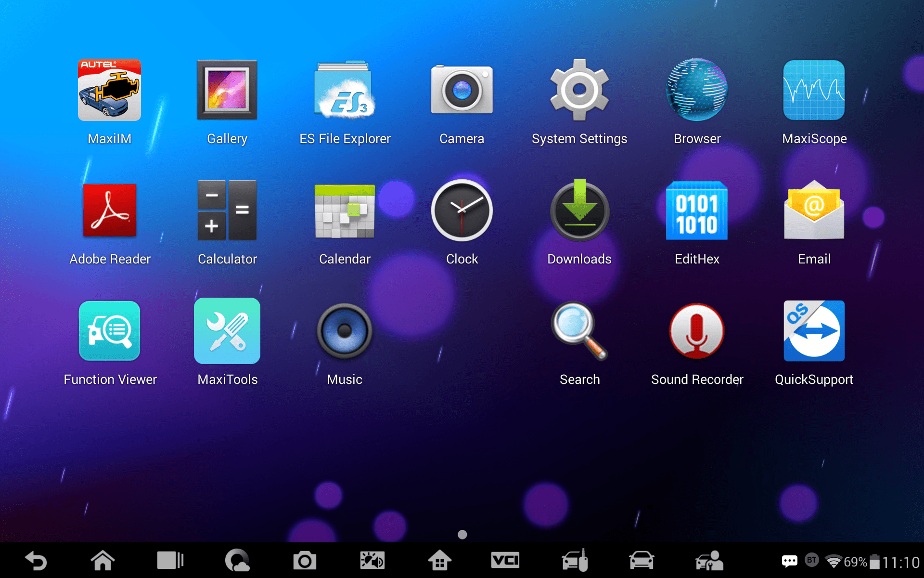Launch the EditHex app
924x578 pixels.
coord(697,210)
